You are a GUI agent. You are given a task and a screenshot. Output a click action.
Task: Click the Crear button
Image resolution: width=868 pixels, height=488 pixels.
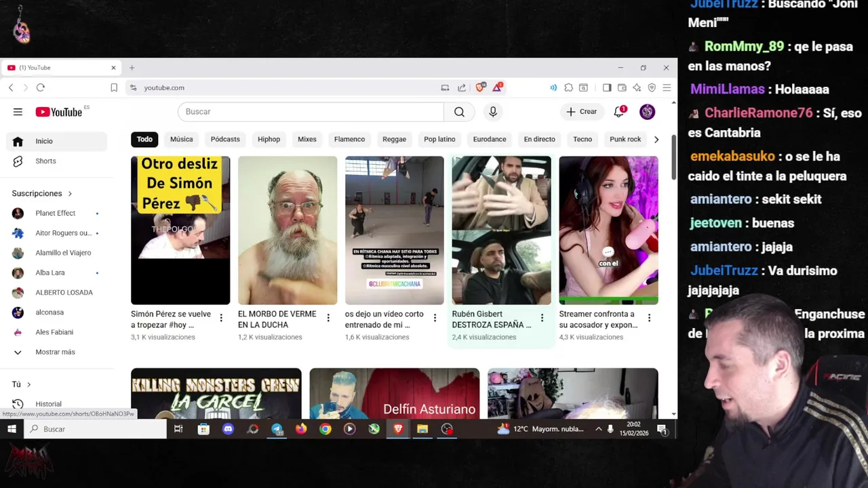[x=581, y=112]
